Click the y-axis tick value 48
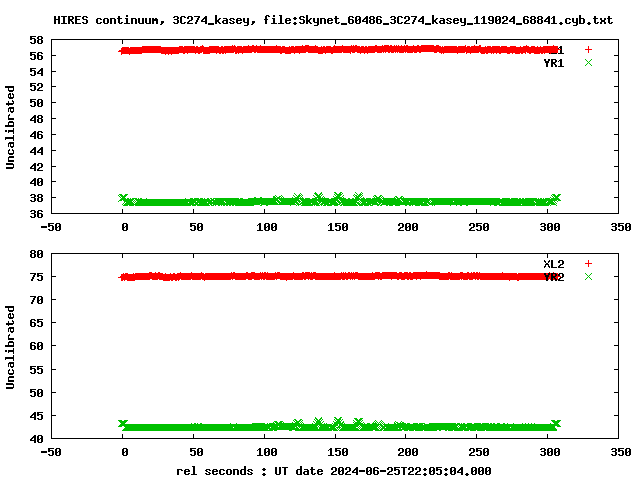The height and width of the screenshot is (480, 640). tap(36, 119)
